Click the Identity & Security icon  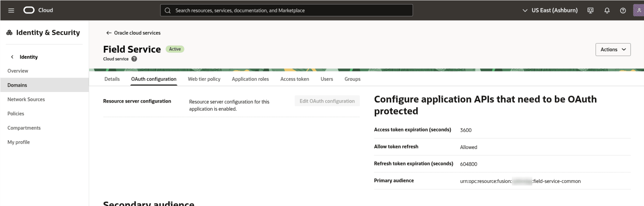tap(10, 33)
